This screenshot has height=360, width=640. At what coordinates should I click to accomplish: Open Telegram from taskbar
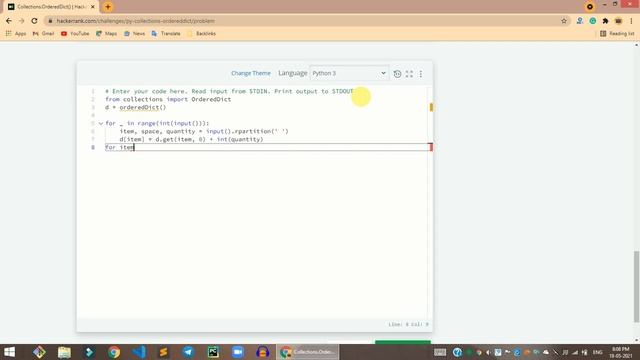[188, 352]
